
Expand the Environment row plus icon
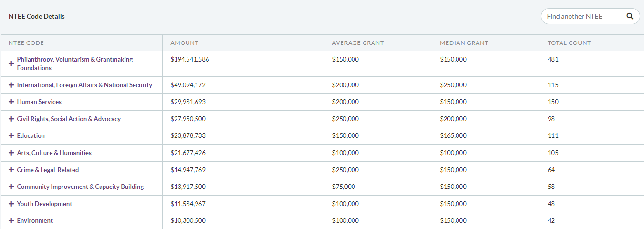pos(11,220)
